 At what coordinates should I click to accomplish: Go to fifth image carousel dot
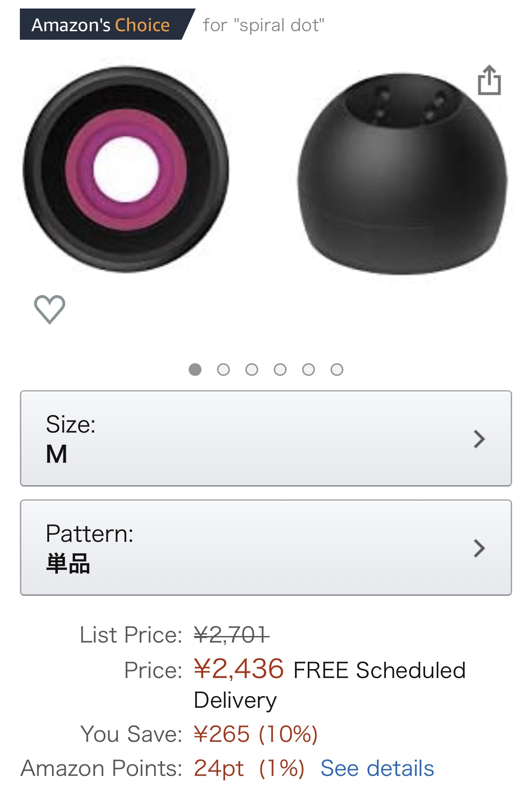click(308, 369)
